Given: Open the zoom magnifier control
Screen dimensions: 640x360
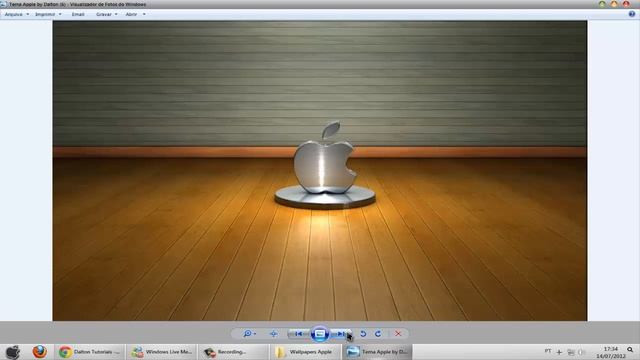Looking at the screenshot, I should [249, 333].
